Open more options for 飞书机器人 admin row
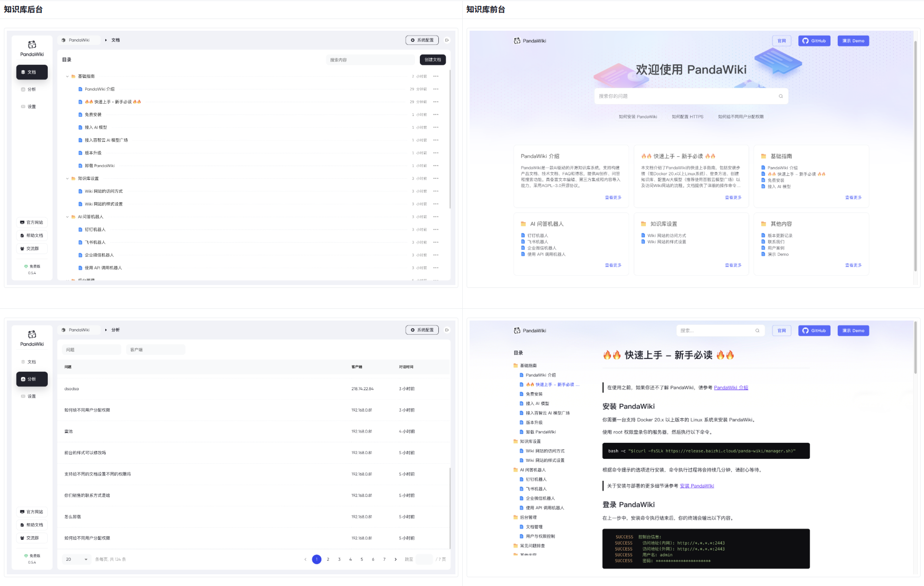 click(435, 242)
